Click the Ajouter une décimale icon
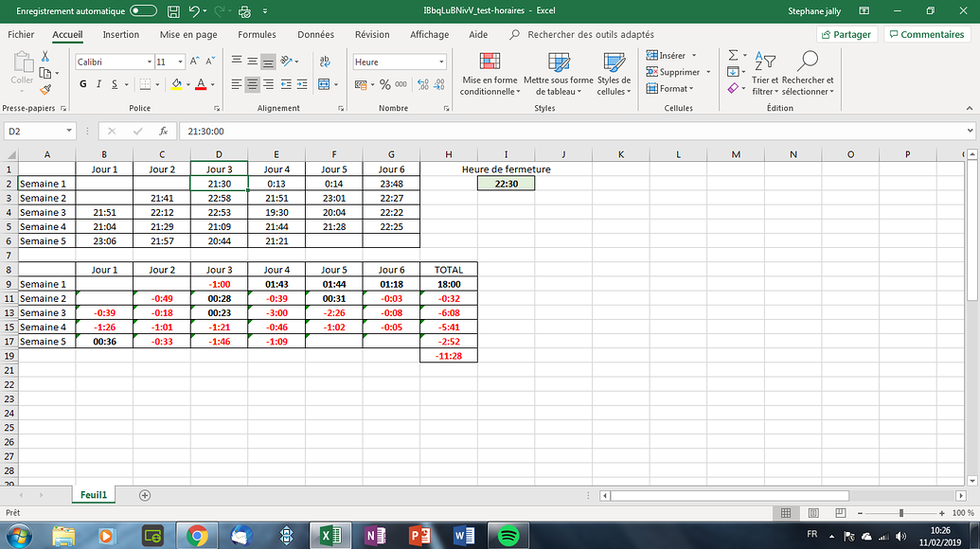Screen dimensions: 980x549 425,84
